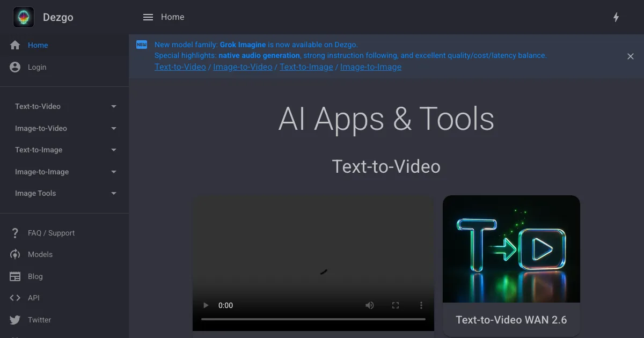The image size is (644, 338).
Task: Dismiss the Grok Imagine announcement banner
Action: [x=631, y=56]
